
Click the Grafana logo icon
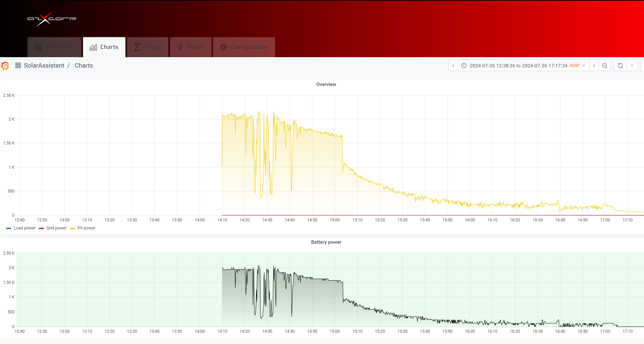coord(5,66)
